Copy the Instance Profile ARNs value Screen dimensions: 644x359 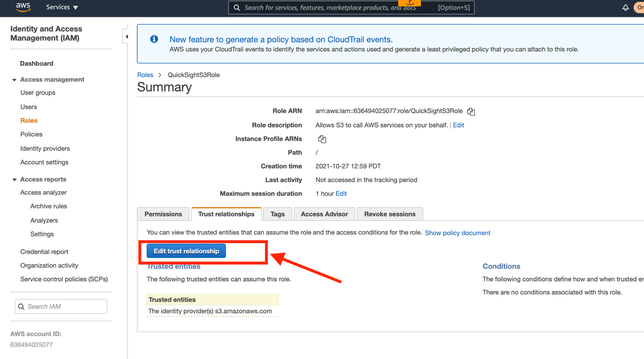coord(322,139)
